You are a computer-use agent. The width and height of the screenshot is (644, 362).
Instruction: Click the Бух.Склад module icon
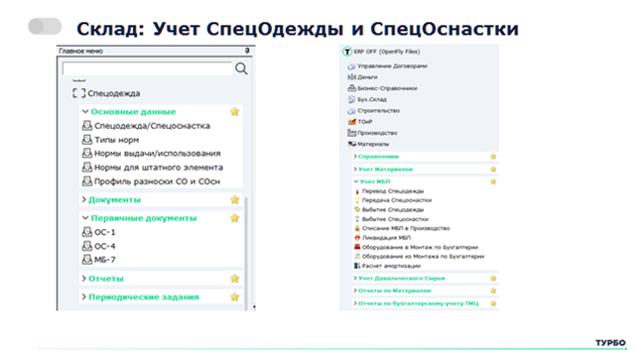[351, 99]
